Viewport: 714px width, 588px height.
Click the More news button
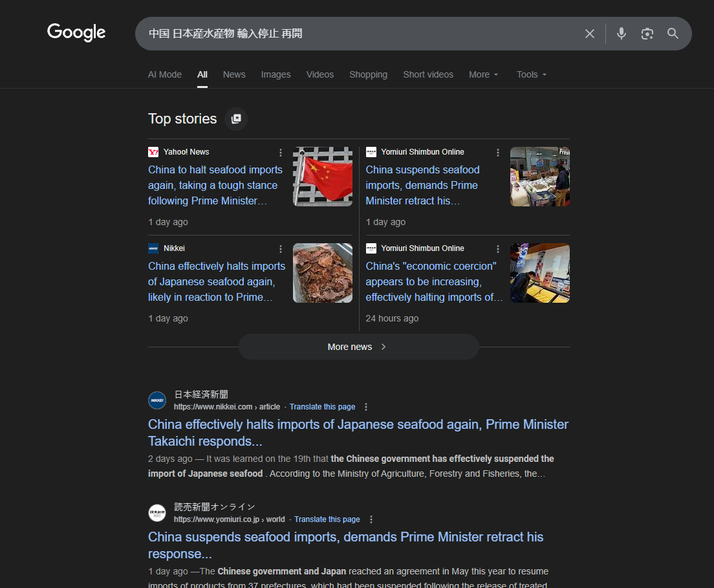tap(359, 347)
